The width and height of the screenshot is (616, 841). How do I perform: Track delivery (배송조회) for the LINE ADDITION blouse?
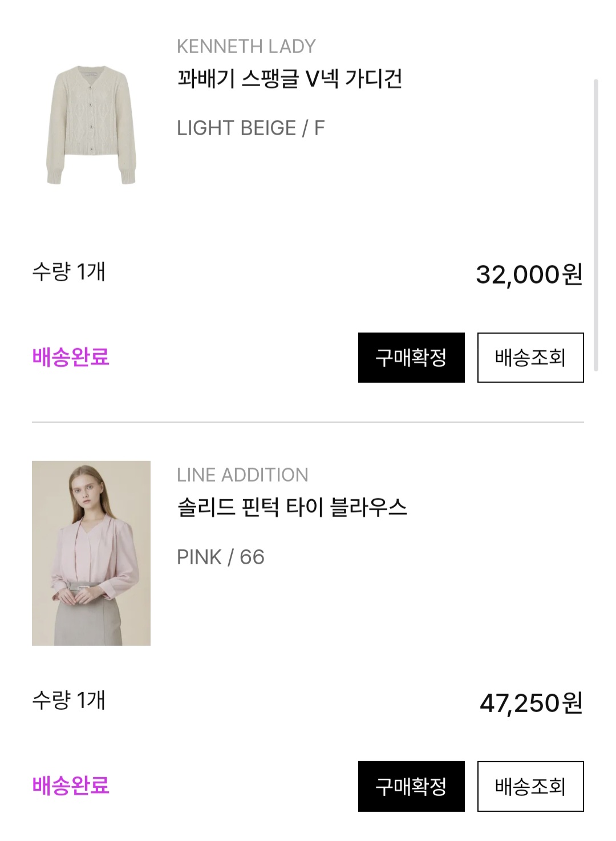click(530, 786)
